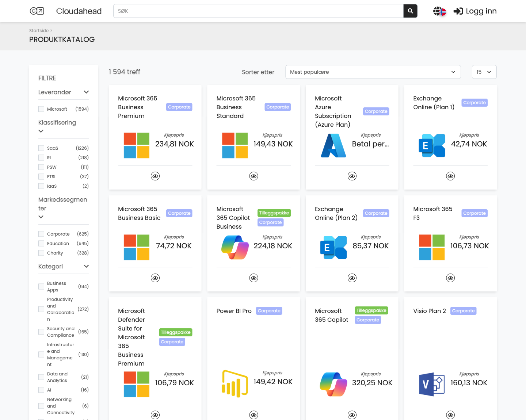
Task: Click Copilot logo on 365 Copilot Business card
Action: tap(235, 247)
